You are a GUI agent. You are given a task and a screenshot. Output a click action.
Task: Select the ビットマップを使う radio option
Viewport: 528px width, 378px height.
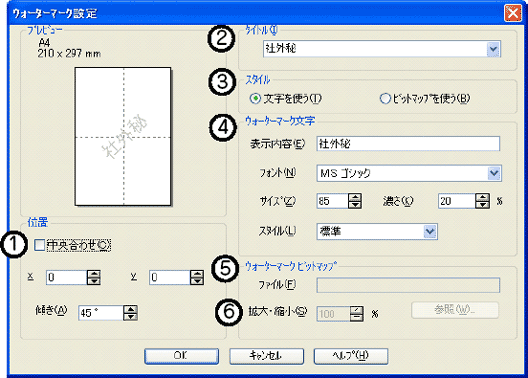[x=385, y=99]
